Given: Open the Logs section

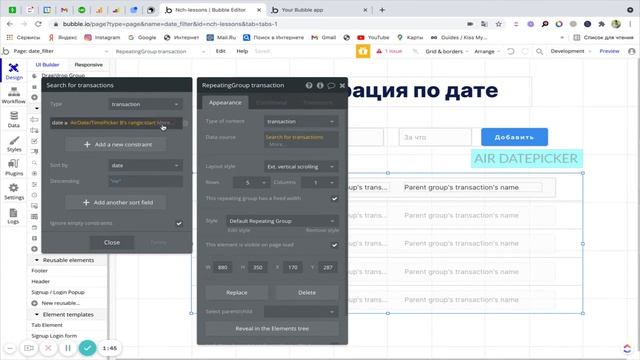Looking at the screenshot, I should point(13,216).
